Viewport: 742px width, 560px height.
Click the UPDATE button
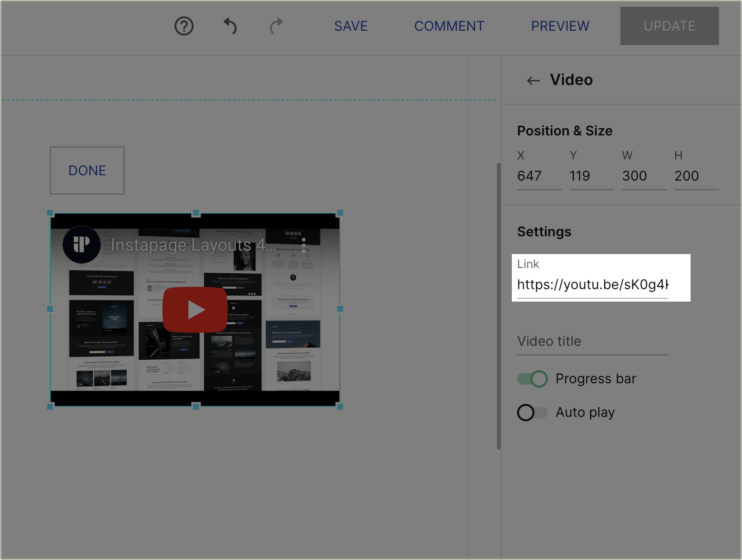(x=669, y=26)
